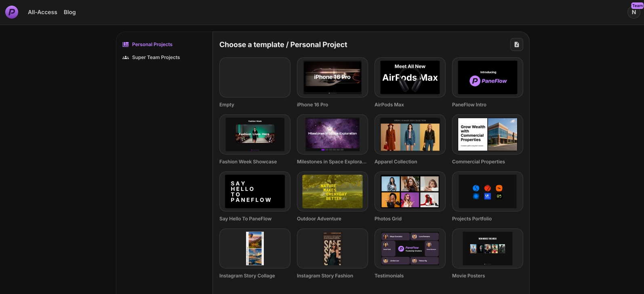The height and width of the screenshot is (294, 644).
Task: Open the user avatar N menu
Action: (x=633, y=13)
